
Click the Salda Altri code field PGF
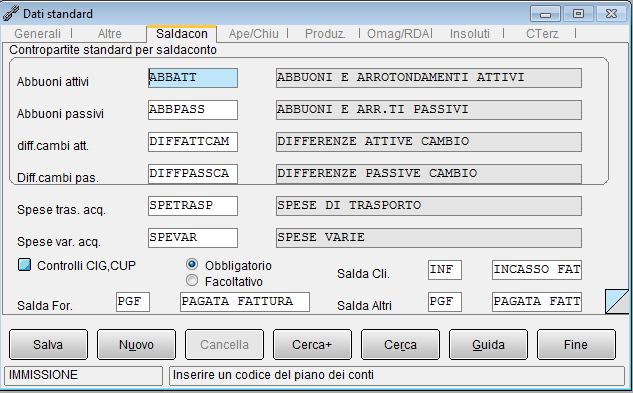click(445, 302)
